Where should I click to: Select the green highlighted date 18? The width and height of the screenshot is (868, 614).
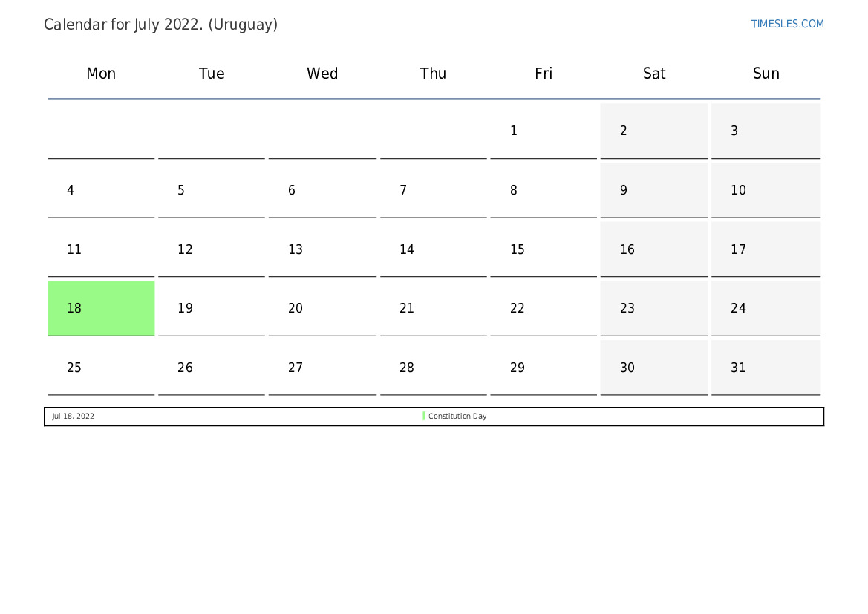click(x=101, y=308)
